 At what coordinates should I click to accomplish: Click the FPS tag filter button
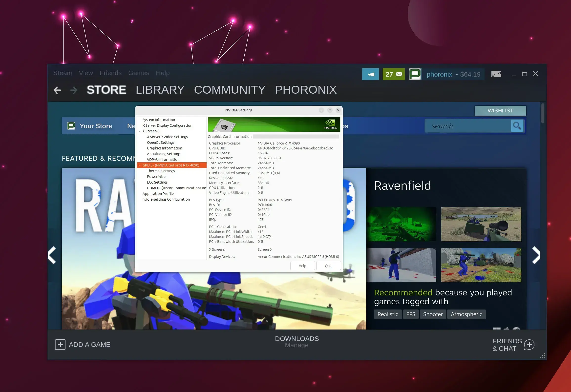[x=411, y=314]
